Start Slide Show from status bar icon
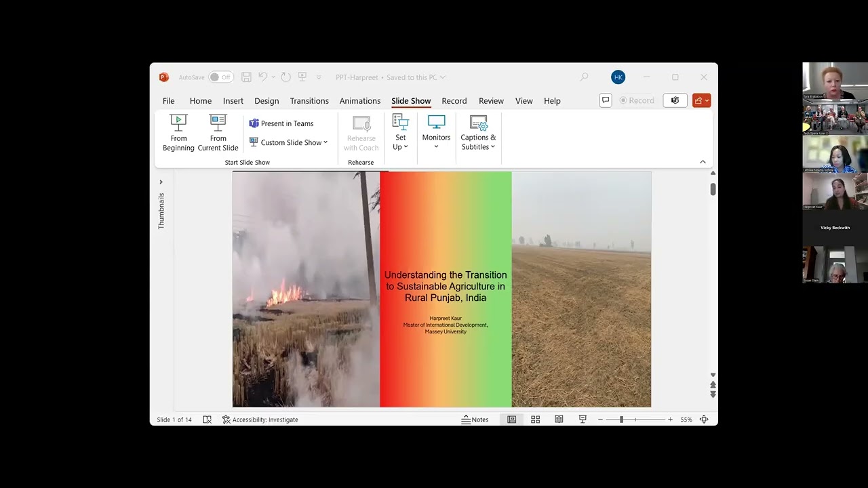This screenshot has height=488, width=868. coord(583,420)
